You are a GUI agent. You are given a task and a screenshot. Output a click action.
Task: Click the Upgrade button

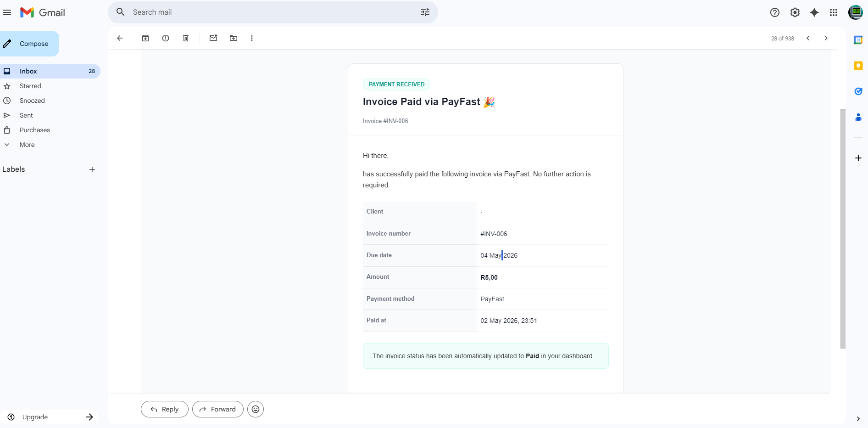coord(50,417)
